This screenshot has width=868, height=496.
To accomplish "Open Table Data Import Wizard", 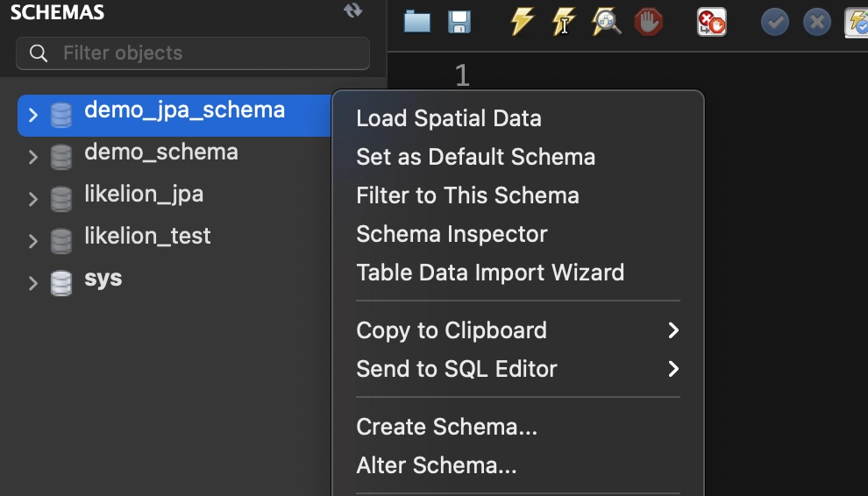I will click(490, 273).
